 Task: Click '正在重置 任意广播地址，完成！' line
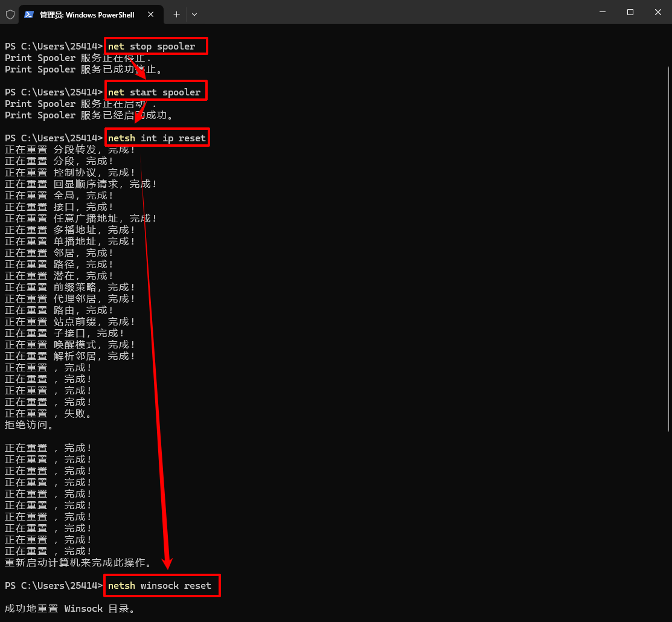pyautogui.click(x=81, y=219)
